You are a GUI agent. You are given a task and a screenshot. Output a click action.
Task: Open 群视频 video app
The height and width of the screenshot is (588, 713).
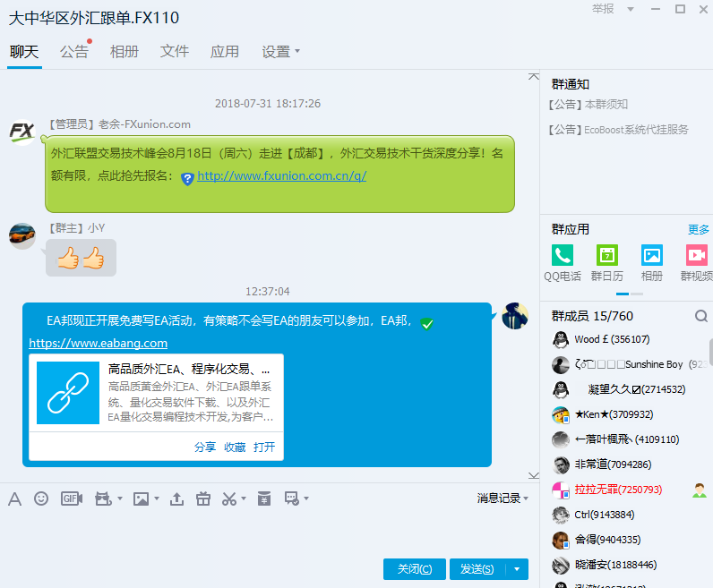click(697, 262)
